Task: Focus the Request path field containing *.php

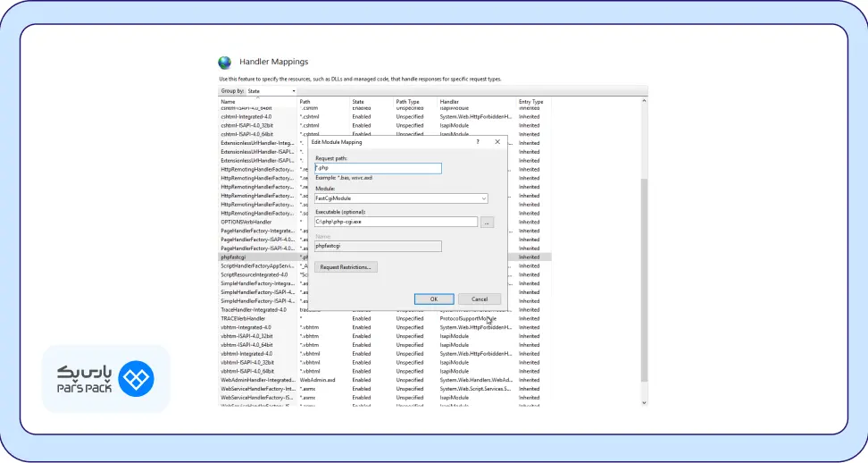Action: click(378, 168)
